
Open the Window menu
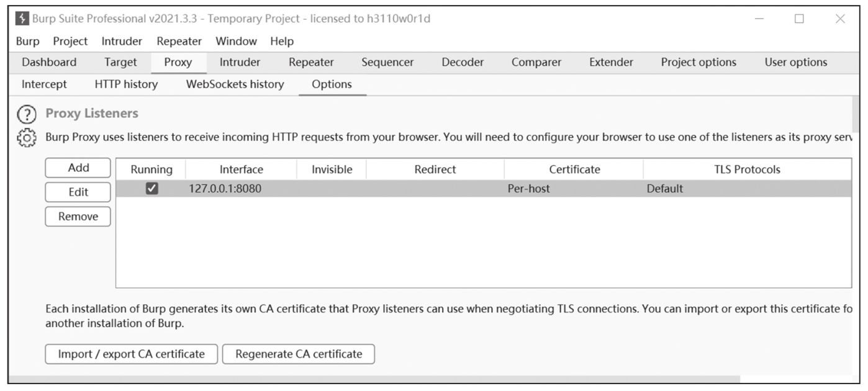(x=236, y=42)
